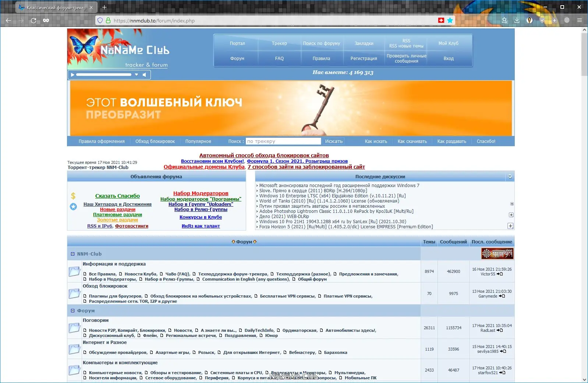The height and width of the screenshot is (383, 588).
Task: Open Поиск по форуму in navigation
Action: 322,43
